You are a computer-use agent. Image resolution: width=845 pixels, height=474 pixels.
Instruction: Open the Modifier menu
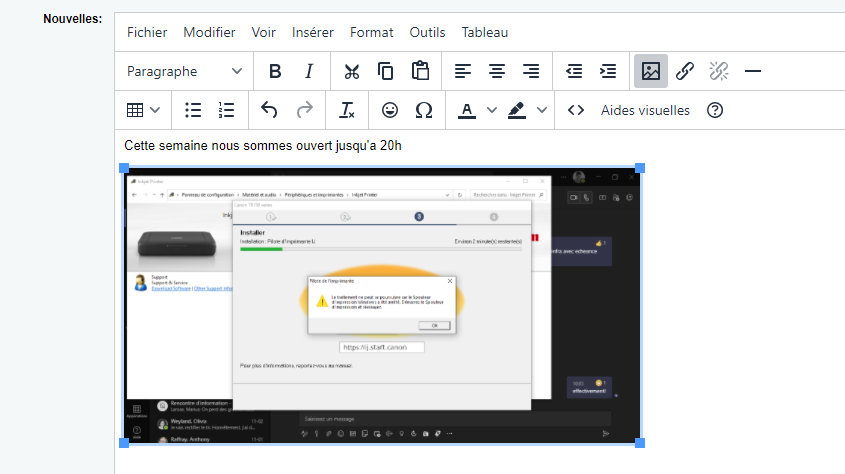pos(209,32)
